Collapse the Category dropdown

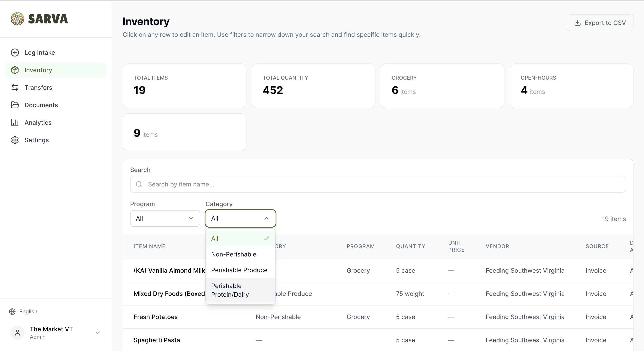240,218
